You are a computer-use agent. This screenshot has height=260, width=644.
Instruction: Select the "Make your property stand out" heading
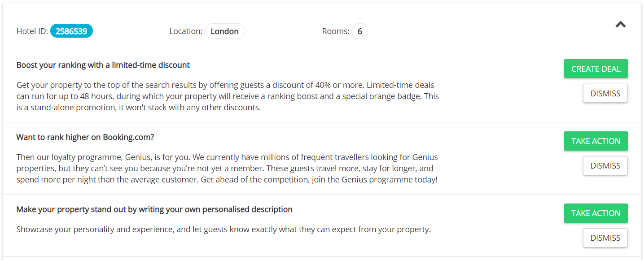point(154,209)
